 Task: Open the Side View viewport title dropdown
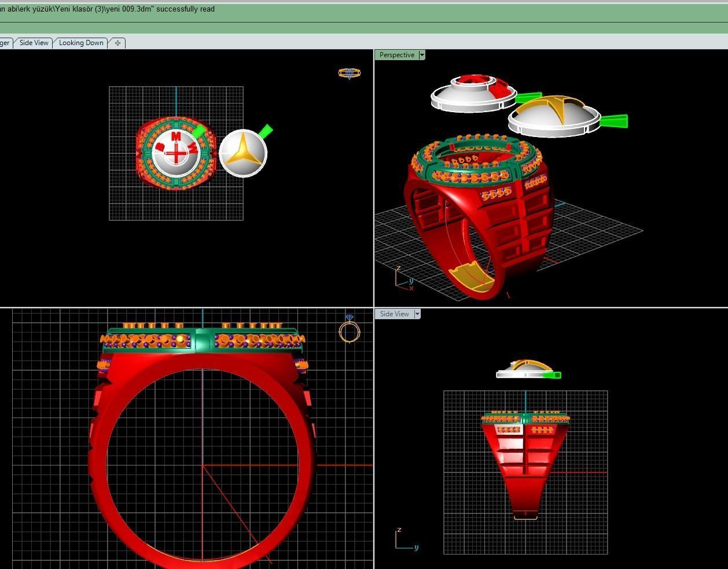pos(417,313)
